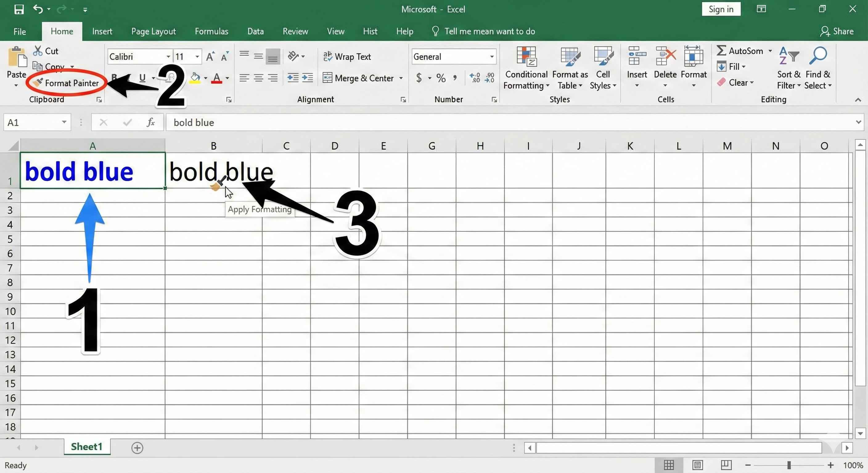
Task: Click the font color red A swatch
Action: (217, 78)
